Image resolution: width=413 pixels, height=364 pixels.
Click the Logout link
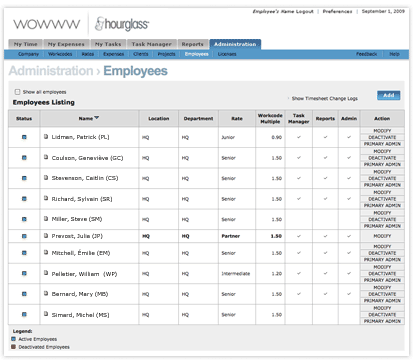(x=305, y=11)
